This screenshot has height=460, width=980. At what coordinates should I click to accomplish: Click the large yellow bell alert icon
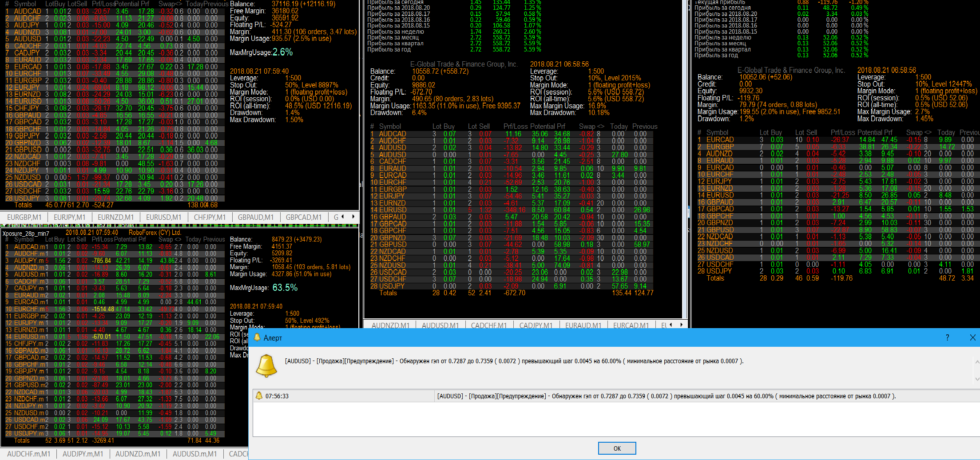(x=266, y=366)
